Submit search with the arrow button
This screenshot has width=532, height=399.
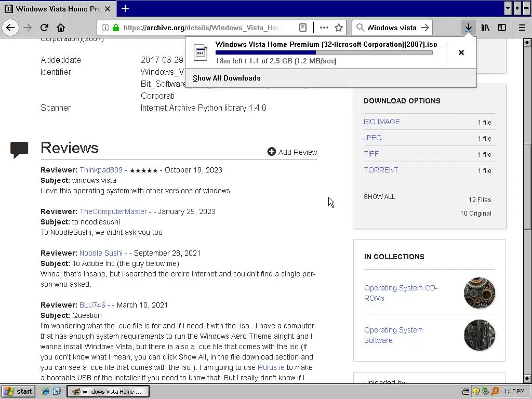[x=425, y=28]
